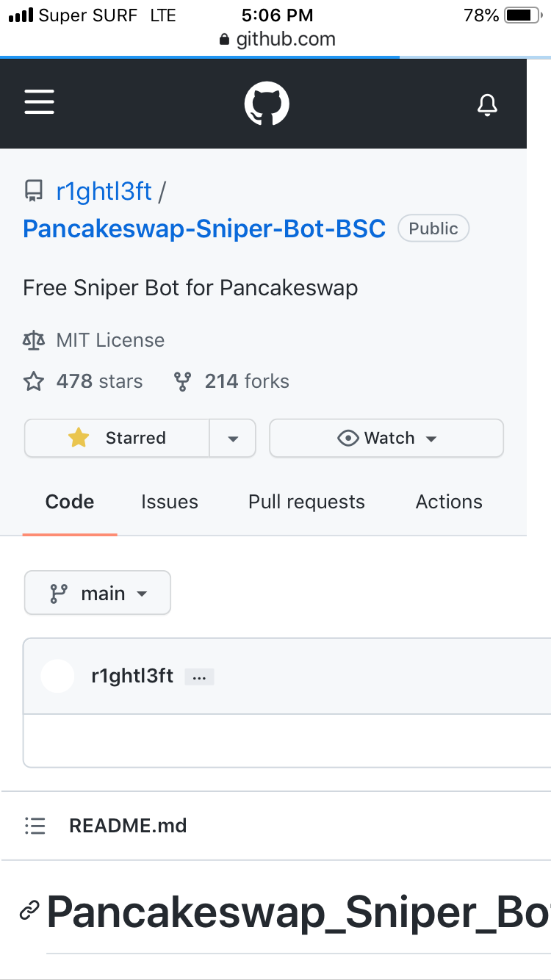Open the star lists dropdown arrow
This screenshot has width=551, height=980.
tap(233, 439)
